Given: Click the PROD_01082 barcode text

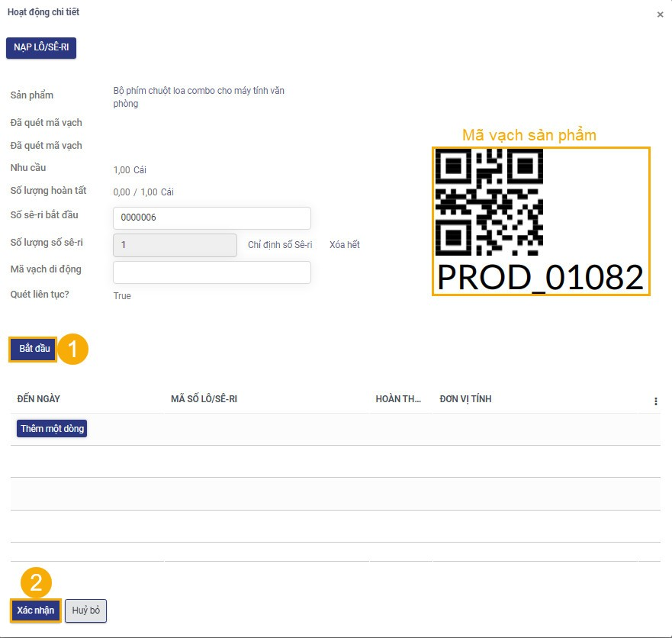Looking at the screenshot, I should (x=541, y=278).
